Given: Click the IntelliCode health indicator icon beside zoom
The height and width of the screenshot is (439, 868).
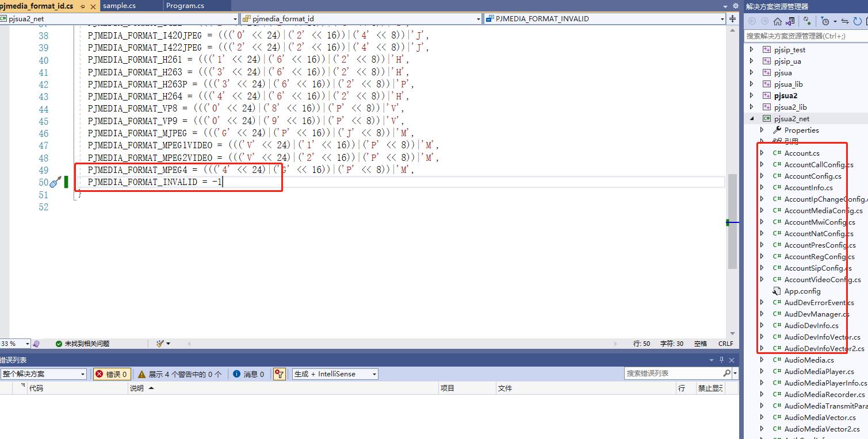Looking at the screenshot, I should (x=36, y=344).
